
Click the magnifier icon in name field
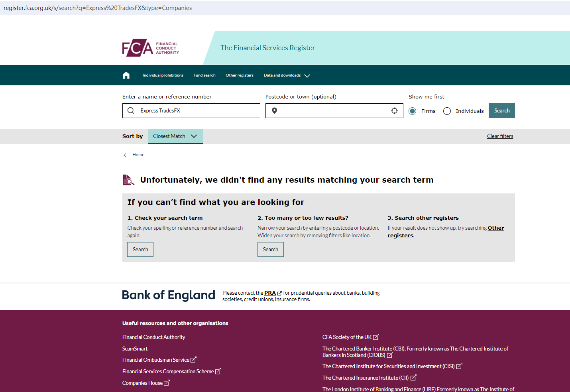click(x=131, y=111)
